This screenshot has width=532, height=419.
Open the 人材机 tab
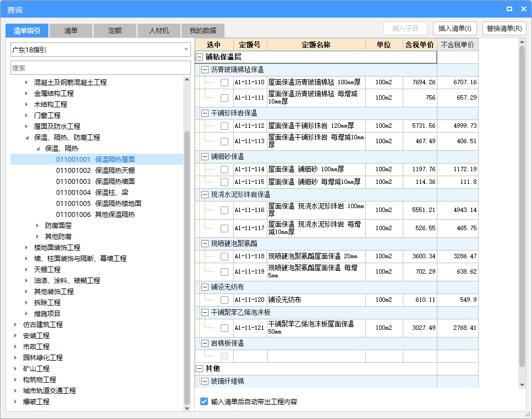(159, 31)
